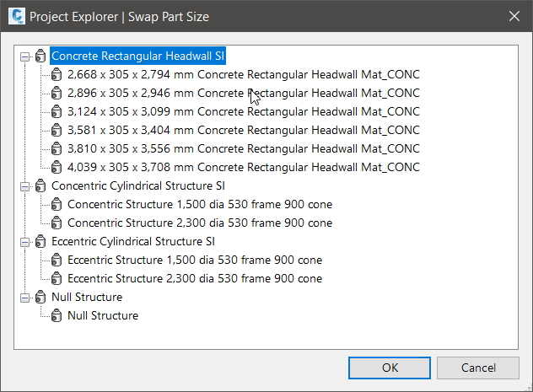Click the Concentric Structure 1,500 dia part icon
Screen dimensions: 533x392
pyautogui.click(x=57, y=205)
